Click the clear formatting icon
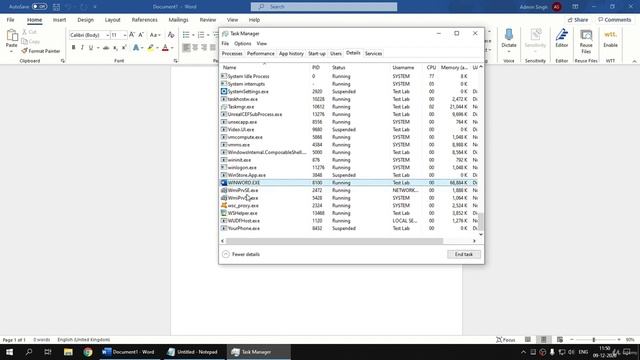Image resolution: width=640 pixels, height=360 pixels. click(171, 35)
